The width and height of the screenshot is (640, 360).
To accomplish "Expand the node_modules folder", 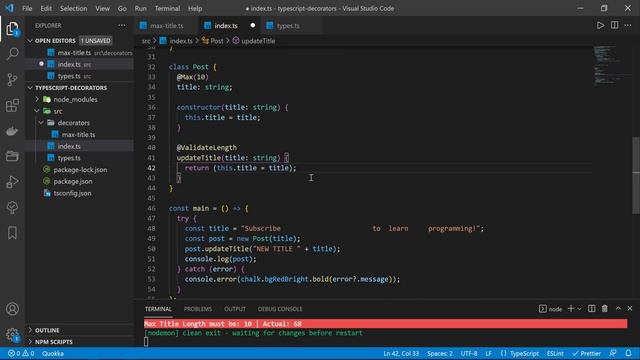I will (x=37, y=99).
